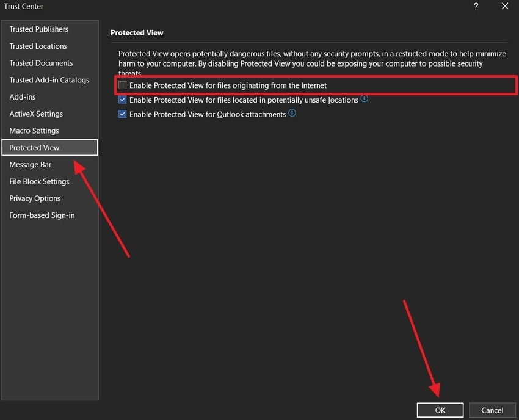Screen dimensions: 519x420
Task: Close the Trust Center dialog
Action: tap(504, 6)
